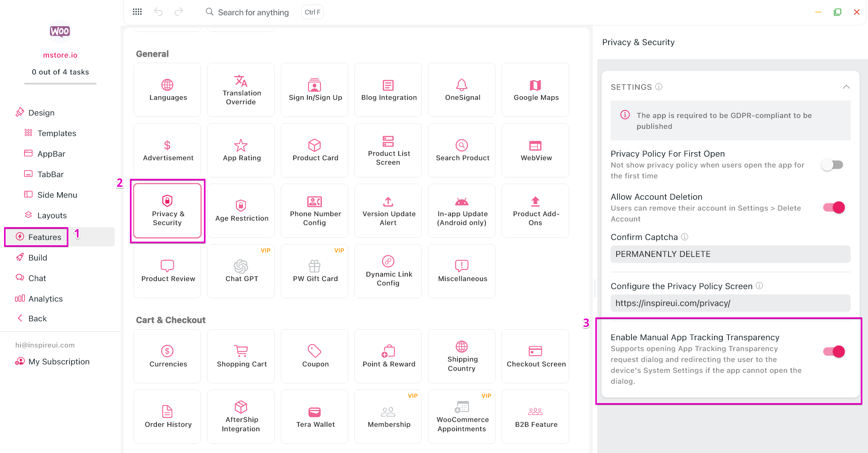868x453 pixels.
Task: Click info icon beside SETTINGS
Action: point(659,87)
